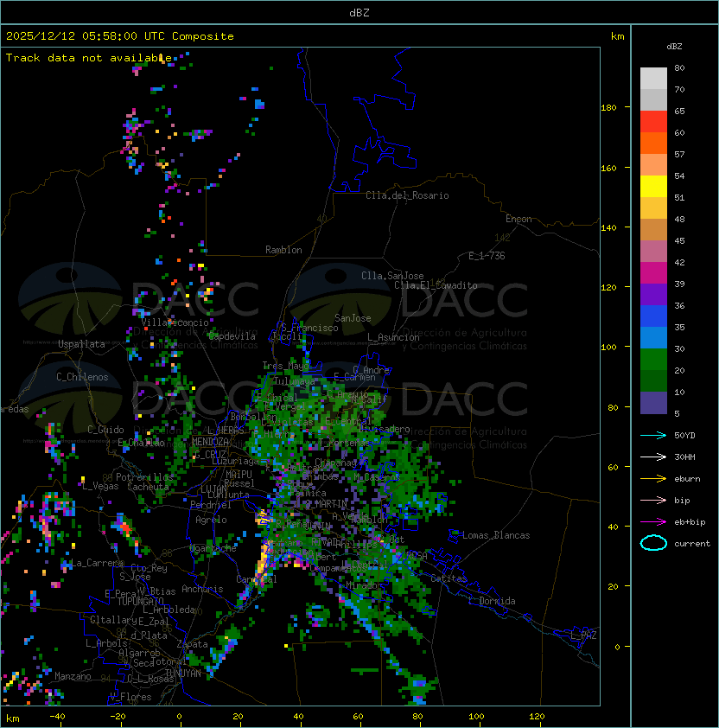Image resolution: width=719 pixels, height=728 pixels.
Task: Click the 'current' legend label
Action: 692,544
